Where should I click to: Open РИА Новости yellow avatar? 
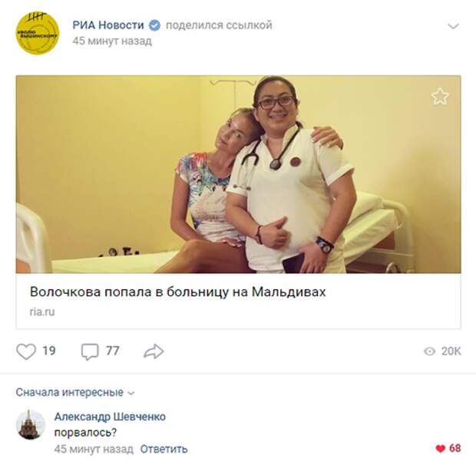point(37,33)
